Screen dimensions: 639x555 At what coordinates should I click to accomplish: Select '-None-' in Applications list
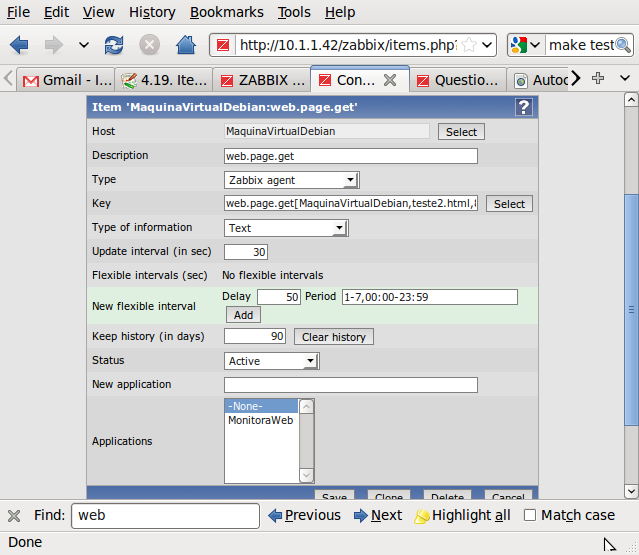tap(262, 406)
